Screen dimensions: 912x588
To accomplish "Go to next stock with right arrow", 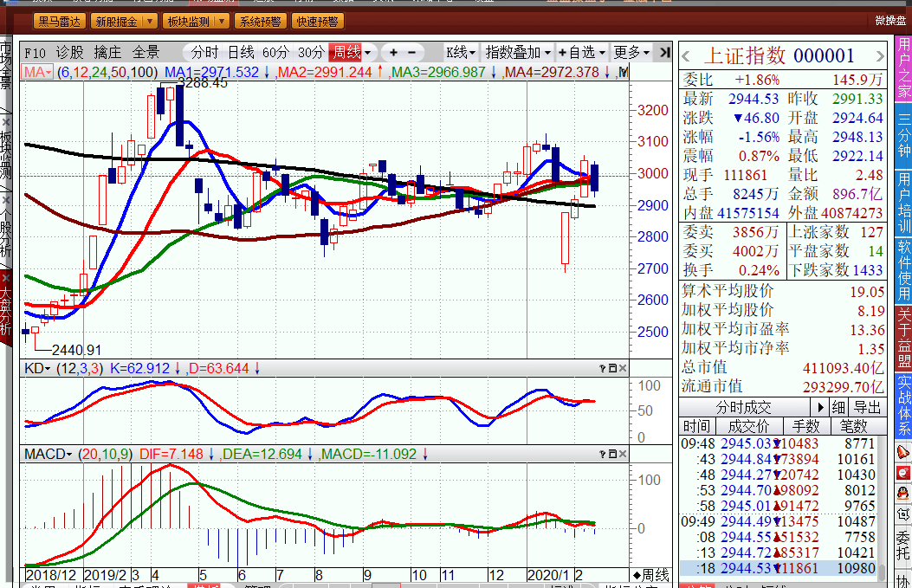I will (880, 57).
